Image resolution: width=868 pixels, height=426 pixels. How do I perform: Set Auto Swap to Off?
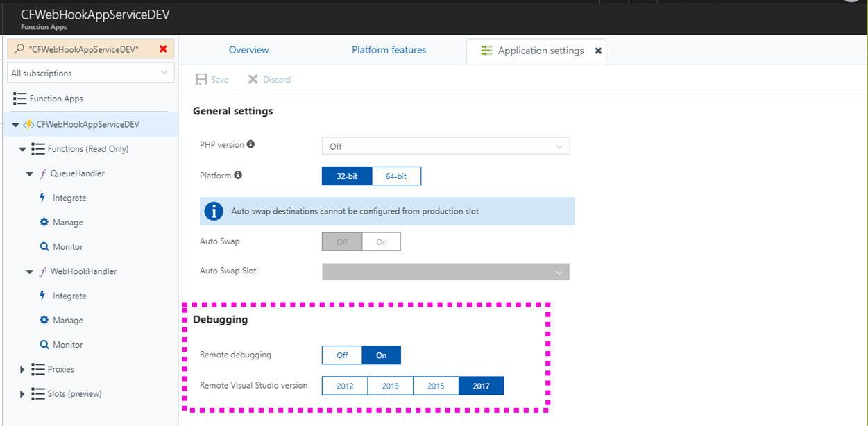pos(342,241)
